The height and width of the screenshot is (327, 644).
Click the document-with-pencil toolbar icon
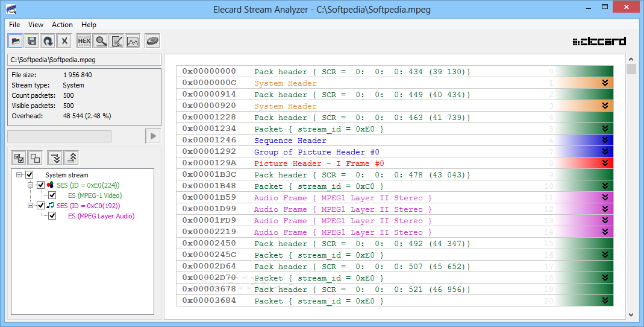point(117,40)
